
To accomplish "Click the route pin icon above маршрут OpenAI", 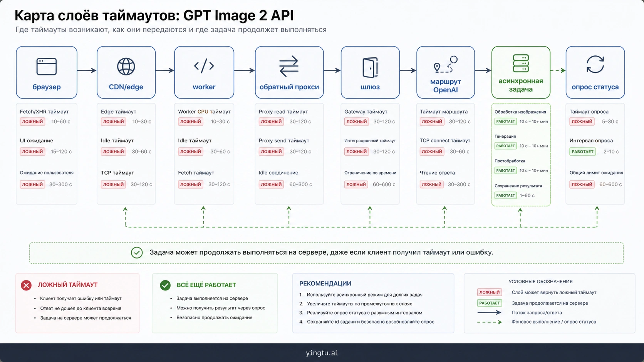I will point(446,64).
